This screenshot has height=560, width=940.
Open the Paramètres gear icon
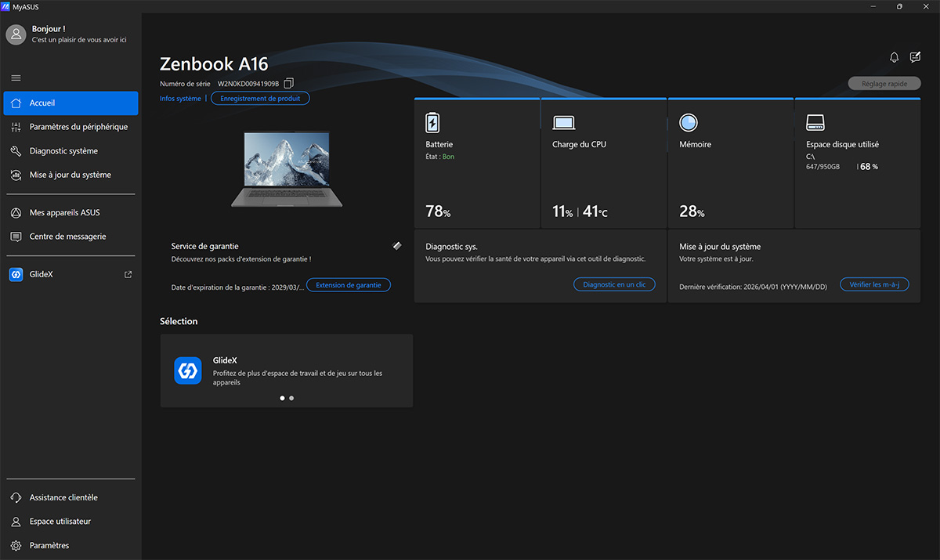pos(16,544)
